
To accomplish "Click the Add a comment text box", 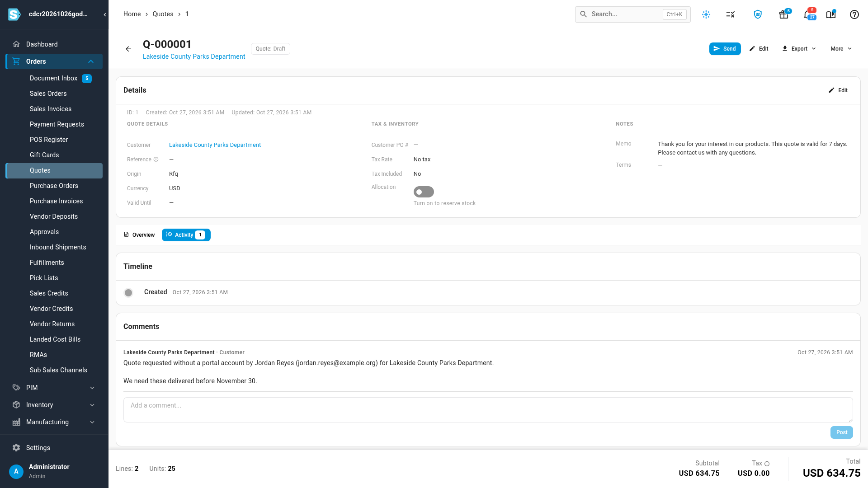I will coord(488,410).
